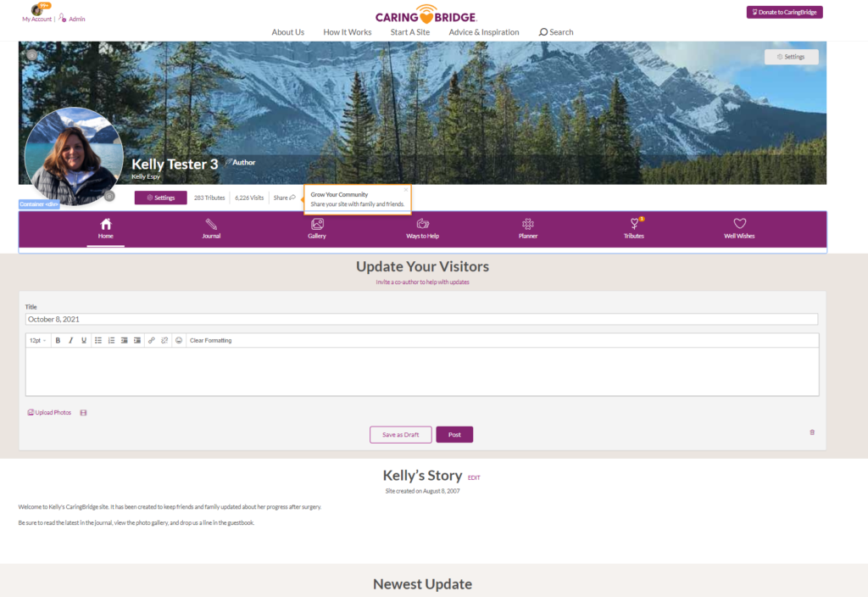This screenshot has height=597, width=868.
Task: Open the Tributes tab
Action: click(634, 229)
